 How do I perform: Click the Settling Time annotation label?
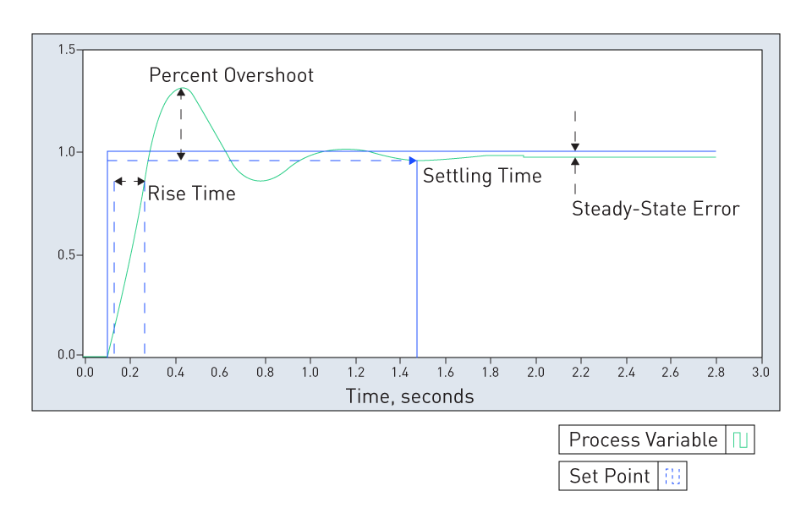pyautogui.click(x=482, y=177)
